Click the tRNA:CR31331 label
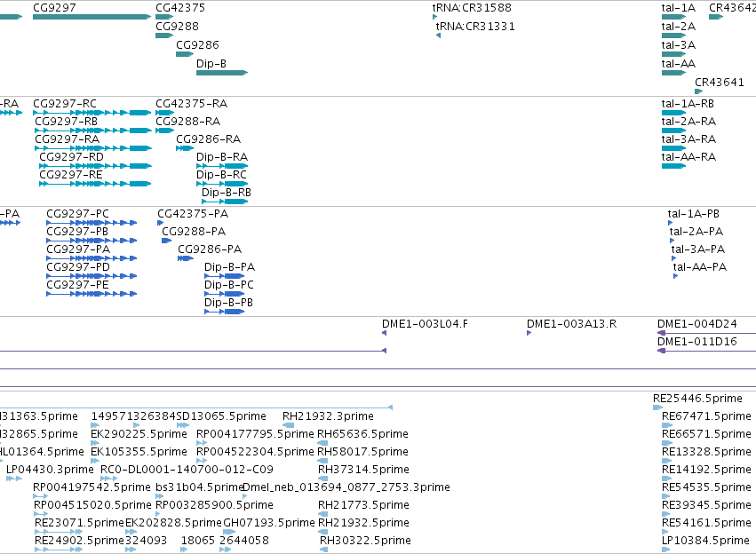Image resolution: width=756 pixels, height=554 pixels. pos(475,27)
